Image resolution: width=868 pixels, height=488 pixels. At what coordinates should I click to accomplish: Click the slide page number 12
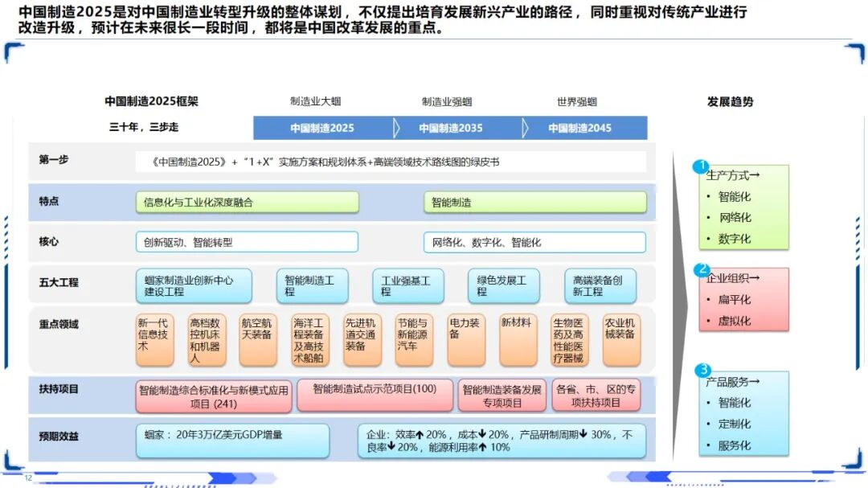28,478
